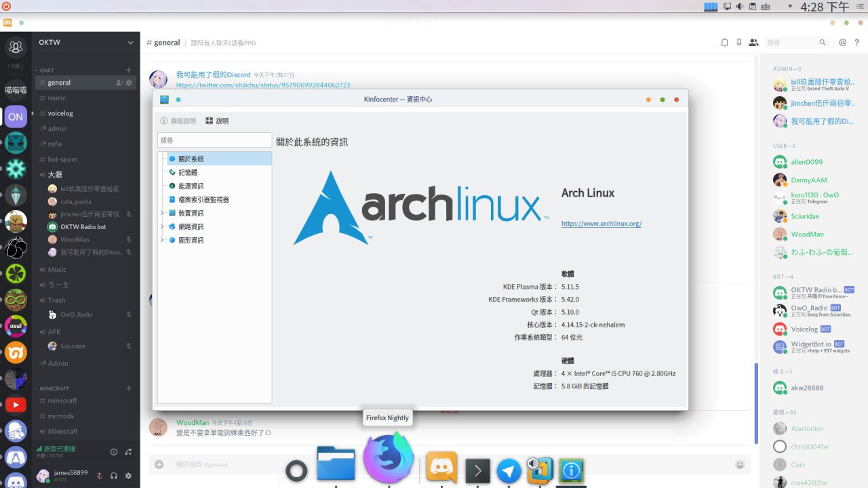Toggle deafen headphones in Discord user panel

pyautogui.click(x=114, y=476)
